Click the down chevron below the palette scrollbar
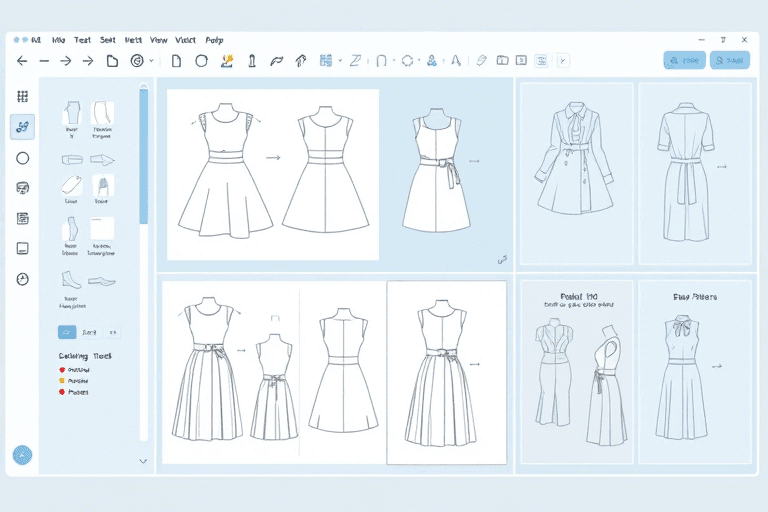 (143, 461)
